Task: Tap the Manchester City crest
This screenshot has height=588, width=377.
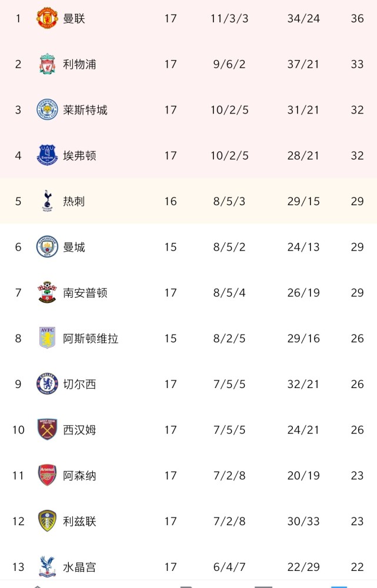Action: tap(47, 247)
